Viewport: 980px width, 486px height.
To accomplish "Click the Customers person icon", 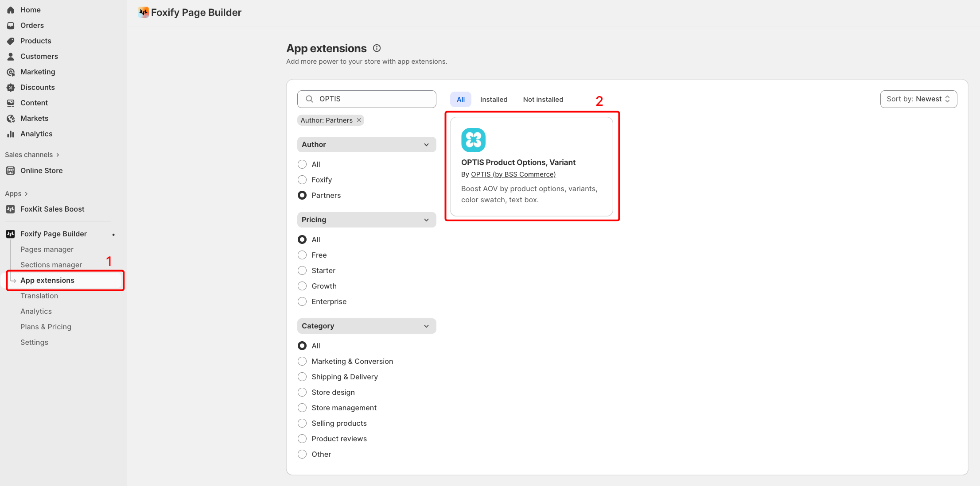I will 11,56.
